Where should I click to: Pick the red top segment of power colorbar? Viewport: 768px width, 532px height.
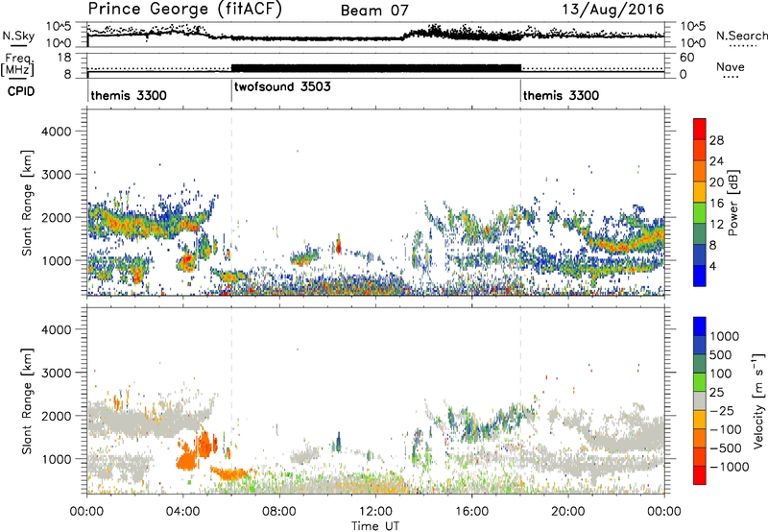(x=700, y=130)
